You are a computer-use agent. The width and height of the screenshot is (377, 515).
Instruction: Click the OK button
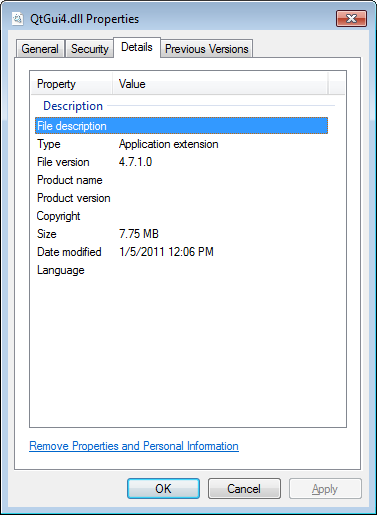[x=163, y=489]
